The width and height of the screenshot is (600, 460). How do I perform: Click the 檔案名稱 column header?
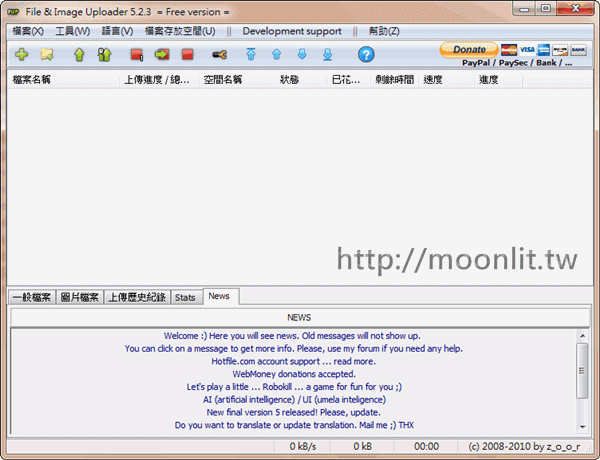pos(32,79)
